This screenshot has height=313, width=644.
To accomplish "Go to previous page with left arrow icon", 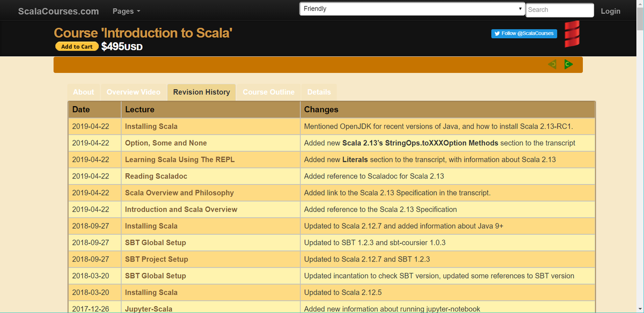I will point(552,64).
